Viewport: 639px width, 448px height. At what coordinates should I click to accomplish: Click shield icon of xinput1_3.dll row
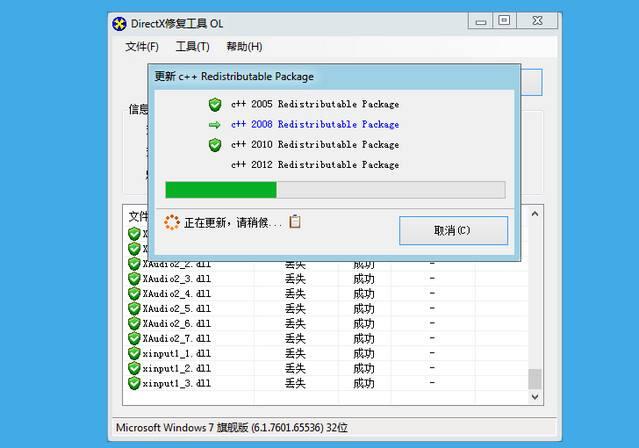click(134, 383)
